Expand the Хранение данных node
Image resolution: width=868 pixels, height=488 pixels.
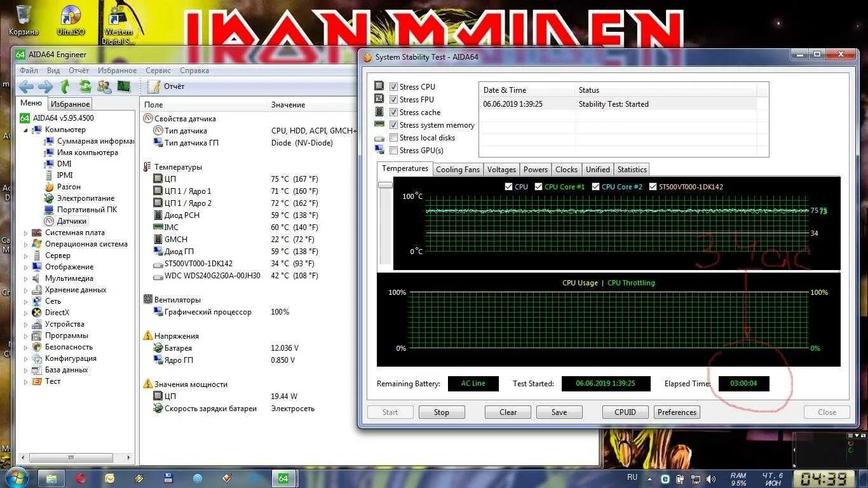26,290
